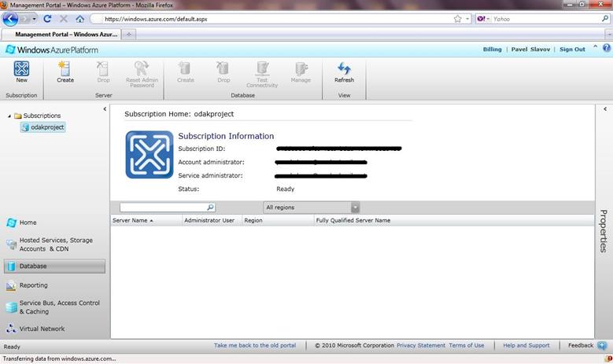Collapse the Subscriptions tree node
This screenshot has height=364, width=613.
(x=9, y=116)
